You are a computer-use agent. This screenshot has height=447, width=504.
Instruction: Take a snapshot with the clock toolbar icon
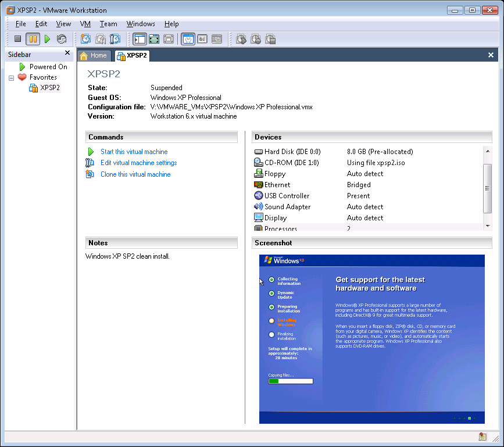click(85, 39)
